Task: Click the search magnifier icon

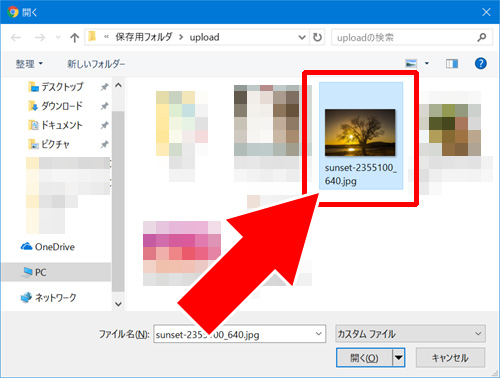Action: (x=482, y=37)
